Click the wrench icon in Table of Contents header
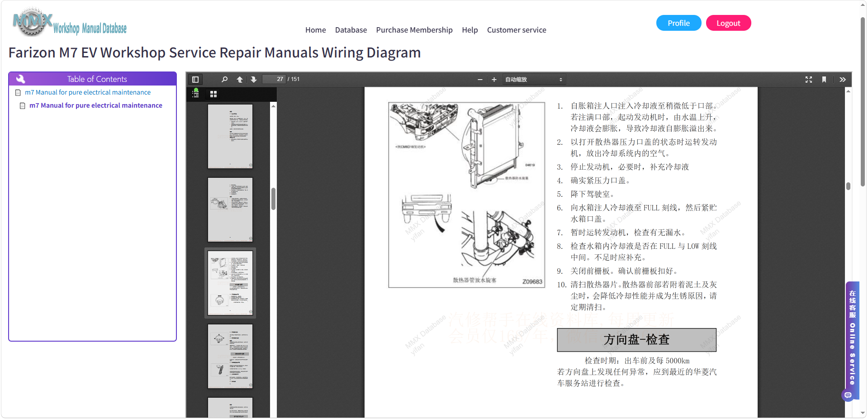This screenshot has height=419, width=868. [20, 79]
